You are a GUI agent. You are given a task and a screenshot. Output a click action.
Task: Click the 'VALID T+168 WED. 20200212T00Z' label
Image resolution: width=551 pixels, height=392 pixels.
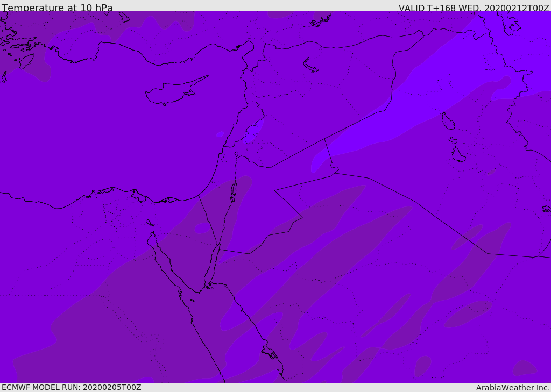point(474,8)
